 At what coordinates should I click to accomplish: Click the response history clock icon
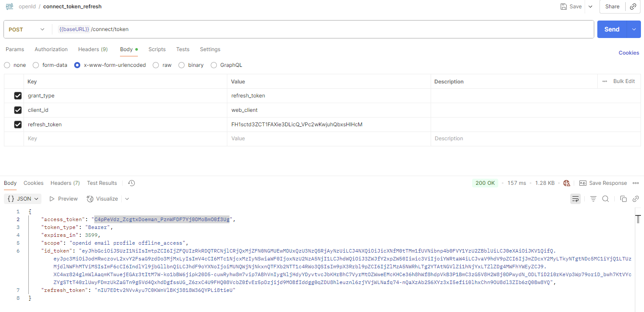click(131, 183)
